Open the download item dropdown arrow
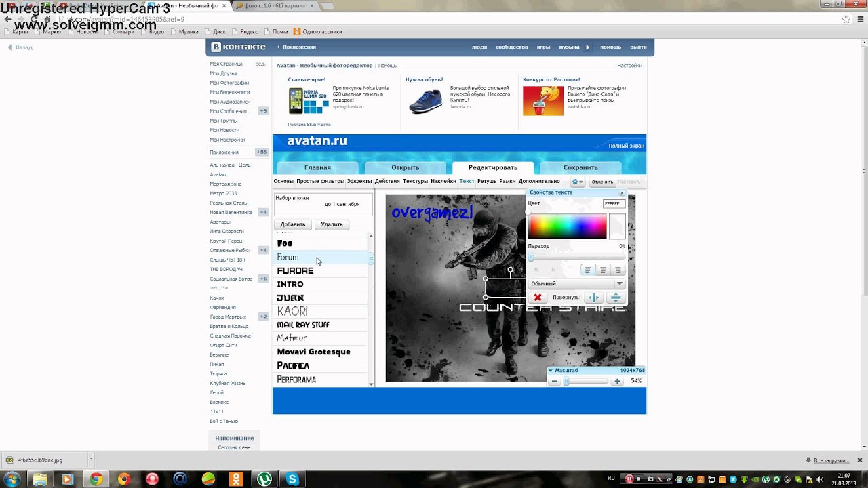This screenshot has height=488, width=868. 90,459
